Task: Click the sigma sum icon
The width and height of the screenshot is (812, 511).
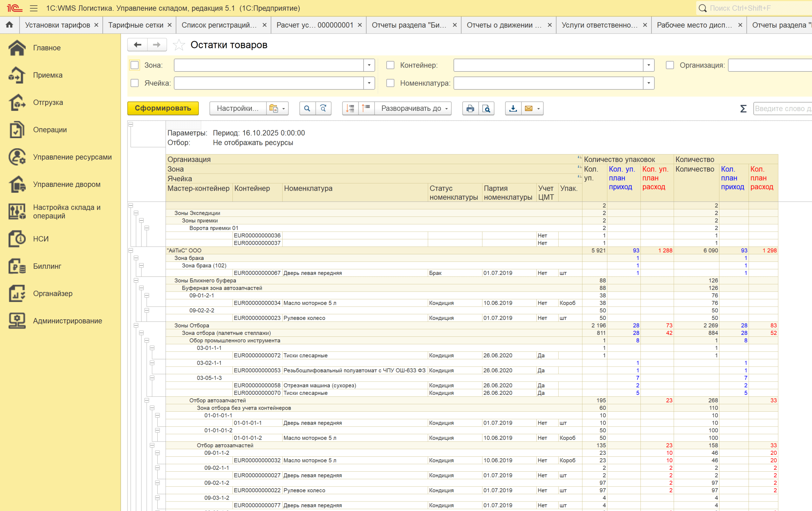Action: 743,109
